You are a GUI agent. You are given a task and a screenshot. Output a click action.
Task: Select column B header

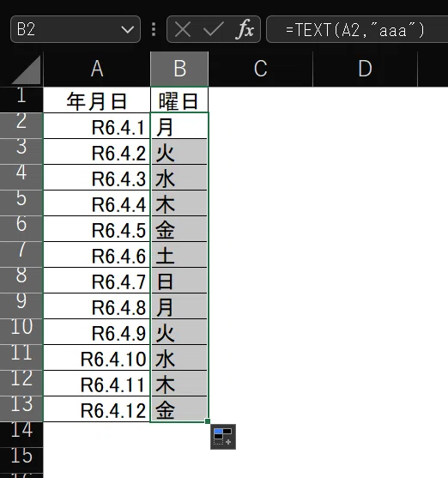click(179, 70)
